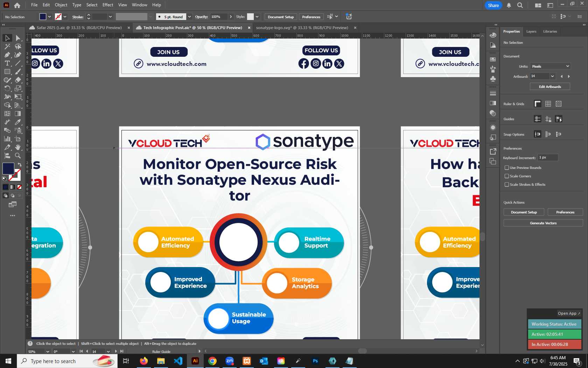Select the Scale tool
The height and width of the screenshot is (368, 588).
pyautogui.click(x=18, y=88)
